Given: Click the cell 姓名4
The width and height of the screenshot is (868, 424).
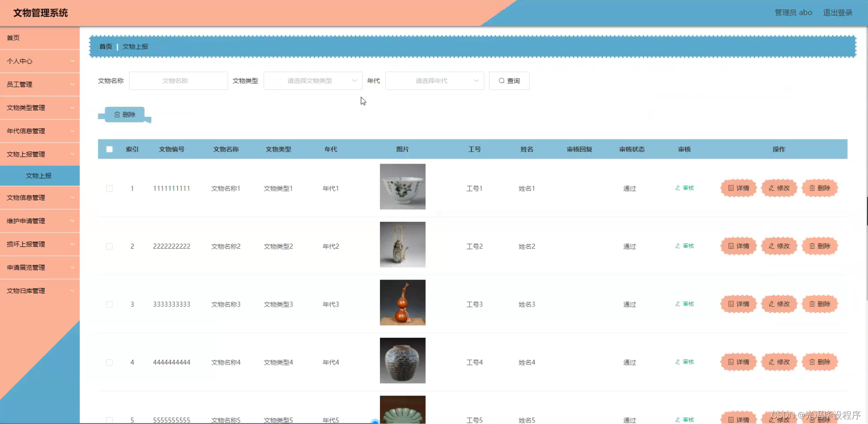Looking at the screenshot, I should click(x=527, y=362).
